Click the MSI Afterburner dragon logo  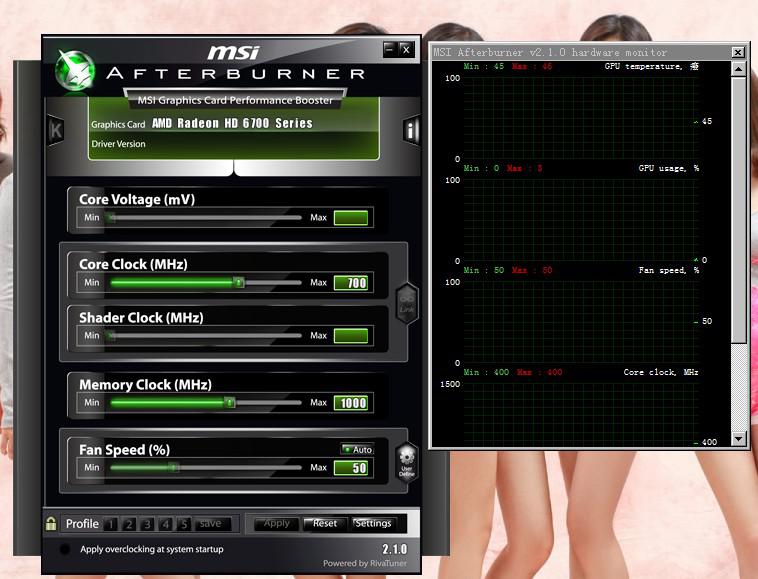tap(74, 71)
